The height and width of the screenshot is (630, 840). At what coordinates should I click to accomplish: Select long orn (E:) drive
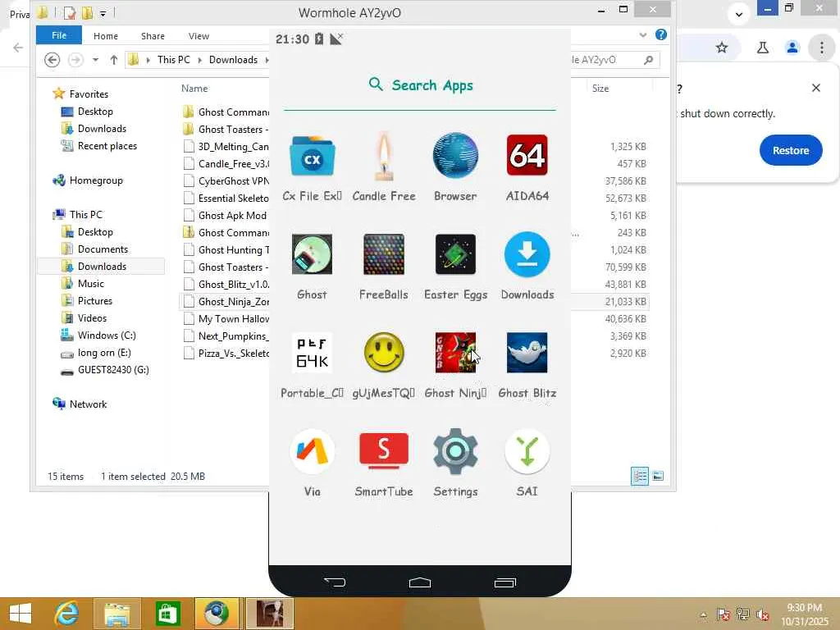coord(104,353)
